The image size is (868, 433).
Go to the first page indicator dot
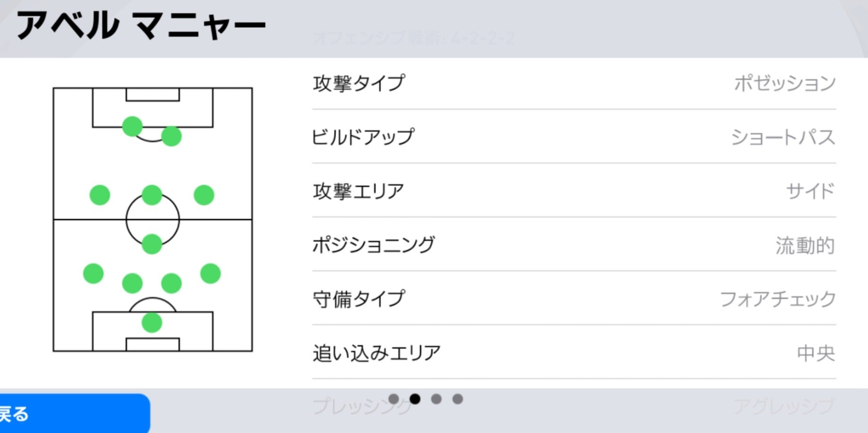click(x=394, y=399)
